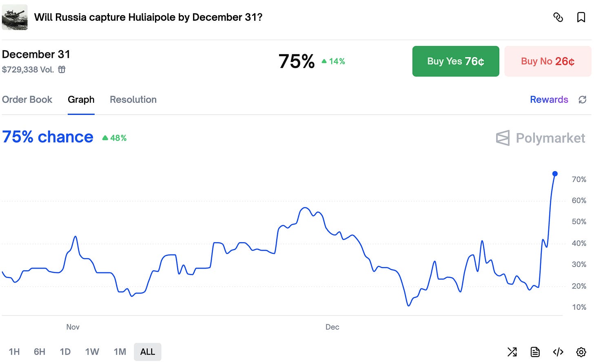Image resolution: width=594 pixels, height=364 pixels.
Task: Click the 70% y-axis label
Action: pos(579,179)
